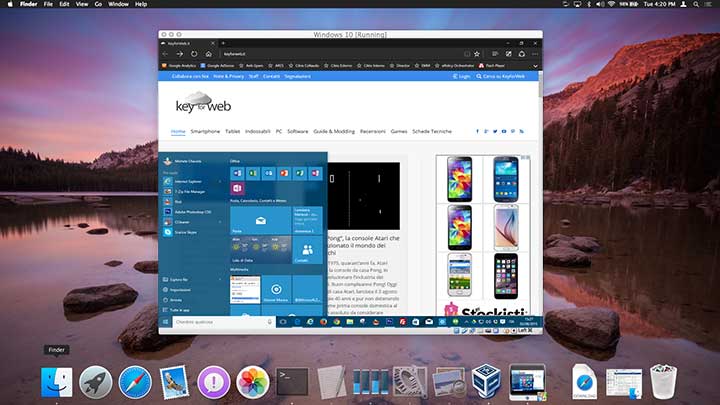Open the purple exclamation feedback app in Dock
Screen dimensions: 720x405
pyautogui.click(x=214, y=382)
